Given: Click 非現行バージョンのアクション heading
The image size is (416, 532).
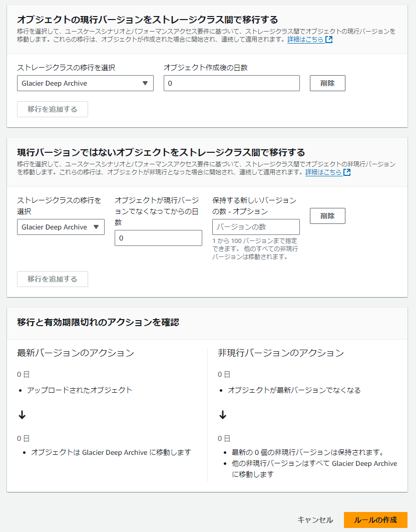Looking at the screenshot, I should [x=281, y=353].
